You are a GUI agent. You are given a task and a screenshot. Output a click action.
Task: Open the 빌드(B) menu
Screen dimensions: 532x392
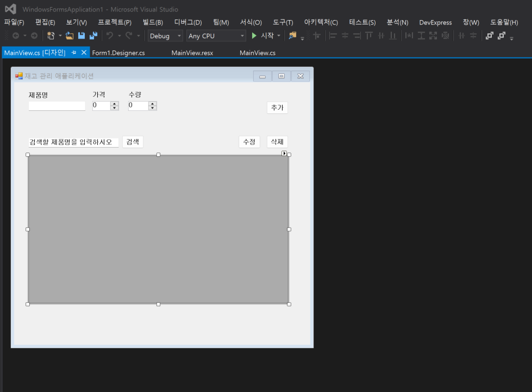pyautogui.click(x=153, y=22)
